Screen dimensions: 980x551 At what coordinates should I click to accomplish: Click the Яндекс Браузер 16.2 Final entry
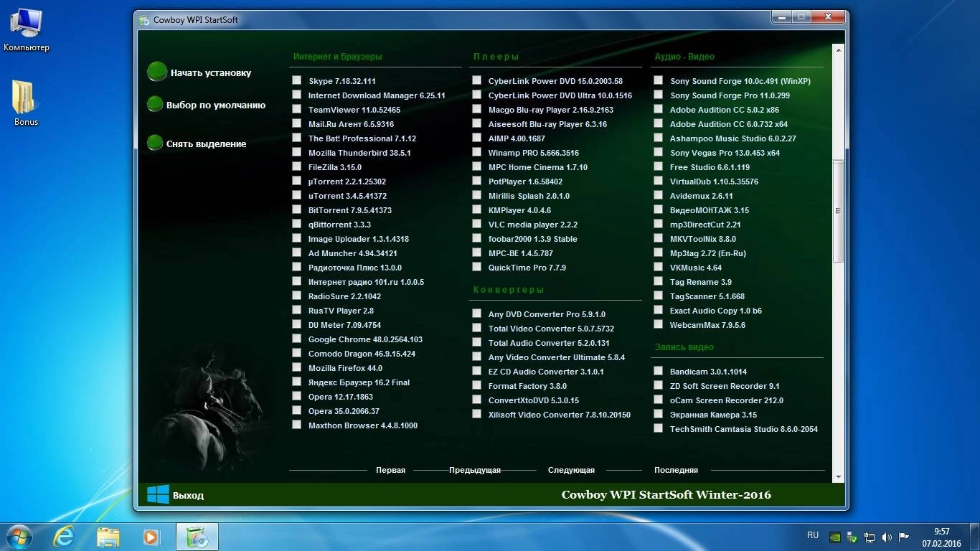click(x=359, y=382)
